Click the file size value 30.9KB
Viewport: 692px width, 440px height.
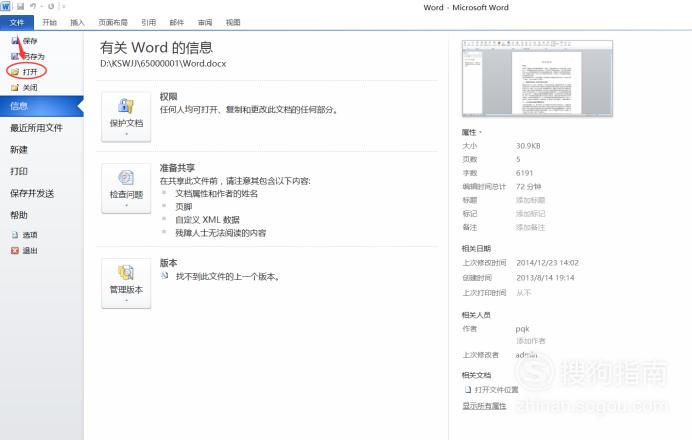point(528,146)
